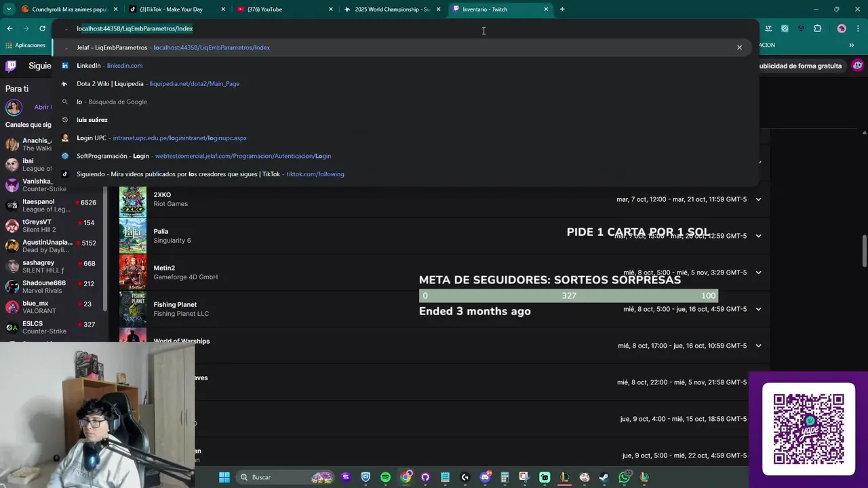This screenshot has width=868, height=488.
Task: Expand the Fishing Planet campaign row
Action: coord(758,309)
